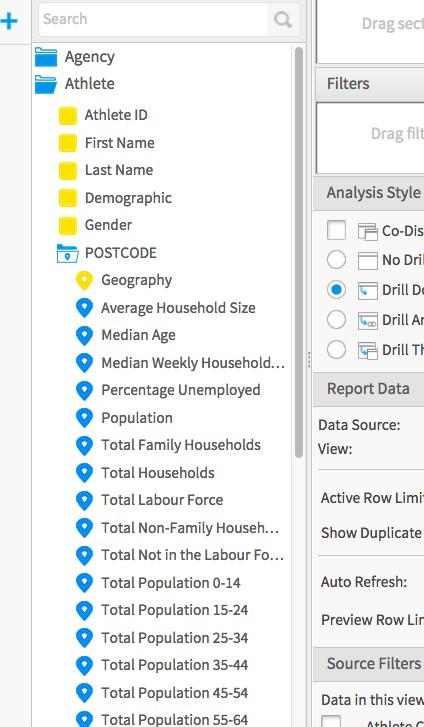This screenshot has width=424, height=727.
Task: Select the No Drill radio button
Action: pos(336,260)
